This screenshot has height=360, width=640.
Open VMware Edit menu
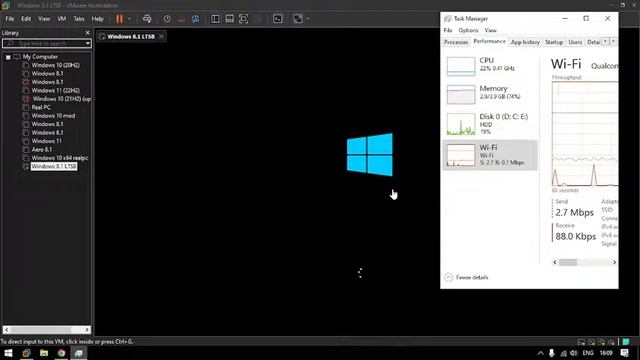tap(26, 19)
